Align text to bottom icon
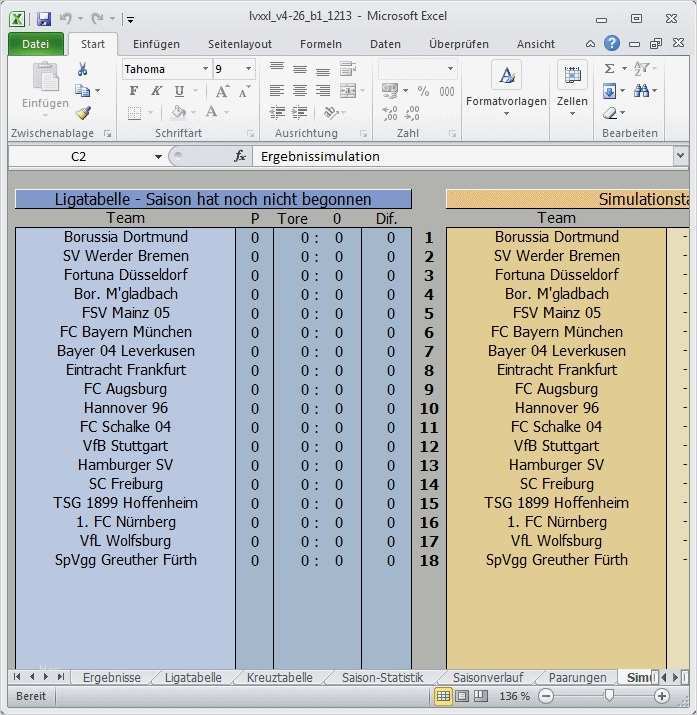Viewport: 697px width, 715px height. [323, 72]
